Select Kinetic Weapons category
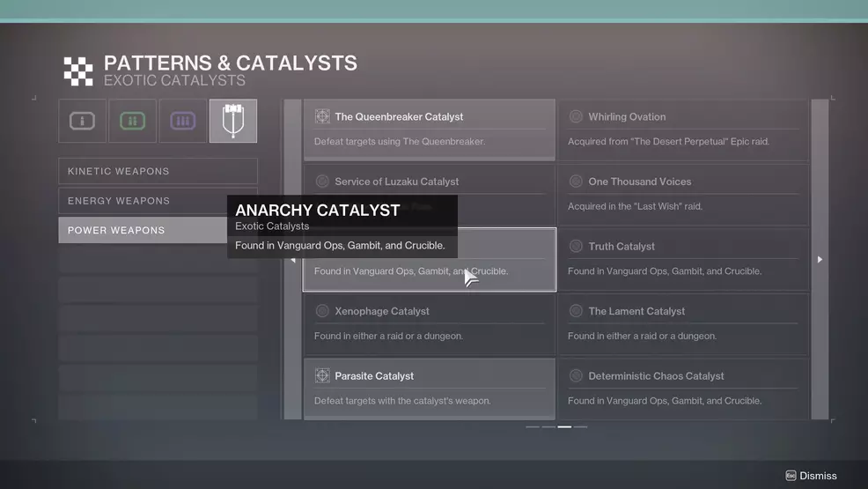 click(x=158, y=171)
